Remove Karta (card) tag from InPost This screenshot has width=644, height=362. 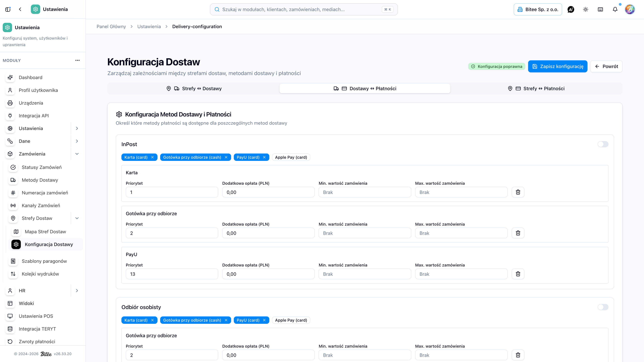(152, 157)
